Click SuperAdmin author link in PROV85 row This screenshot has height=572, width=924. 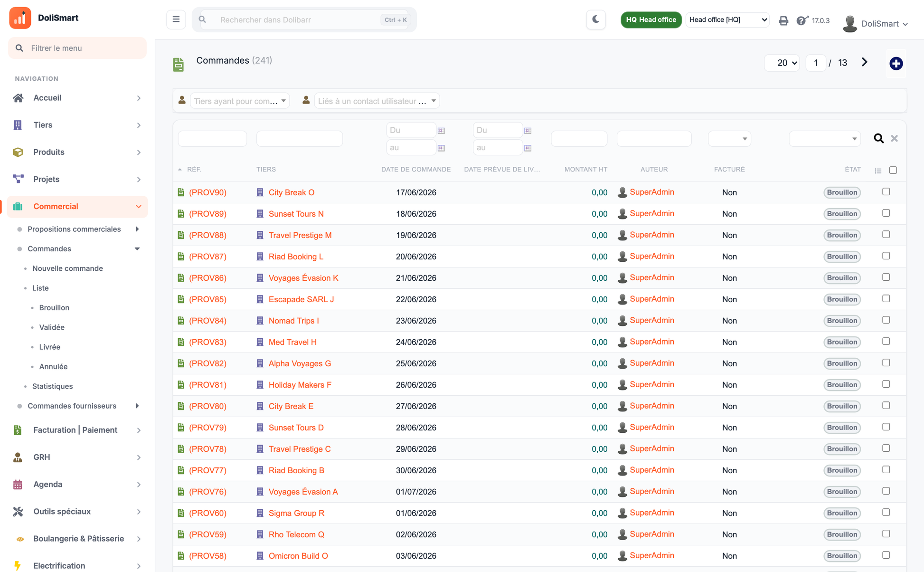coord(652,299)
